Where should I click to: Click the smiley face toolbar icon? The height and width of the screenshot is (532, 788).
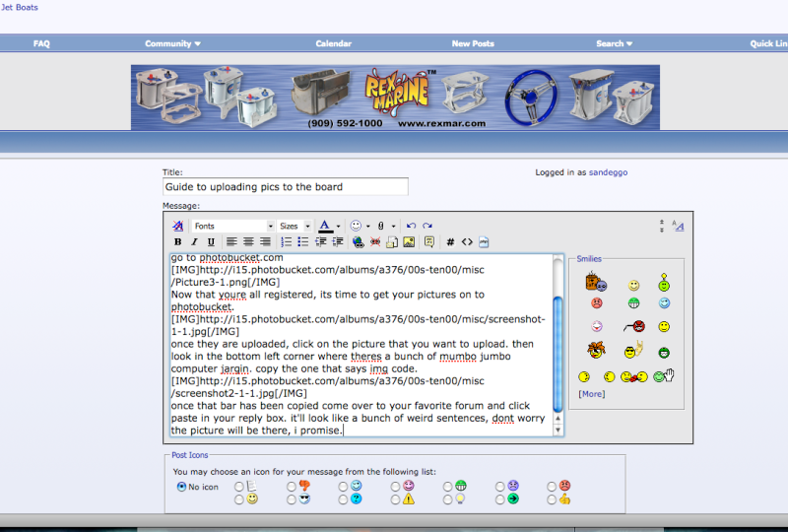[x=356, y=226]
